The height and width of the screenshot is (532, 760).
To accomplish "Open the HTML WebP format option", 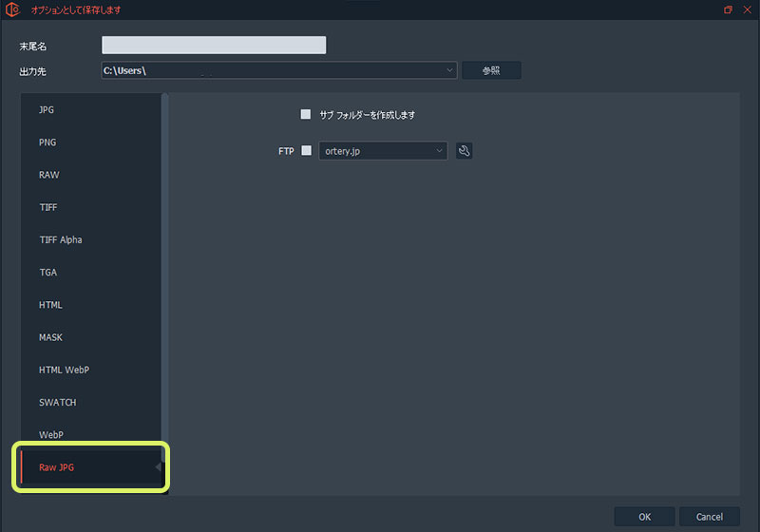I will click(x=64, y=370).
